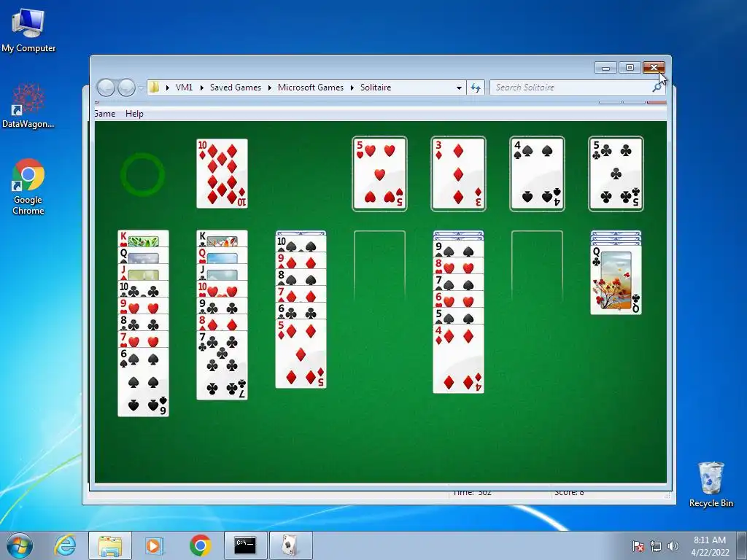Screen dimensions: 747x560
Task: Expand the arrow after VM1 breadcrumb
Action: point(201,87)
